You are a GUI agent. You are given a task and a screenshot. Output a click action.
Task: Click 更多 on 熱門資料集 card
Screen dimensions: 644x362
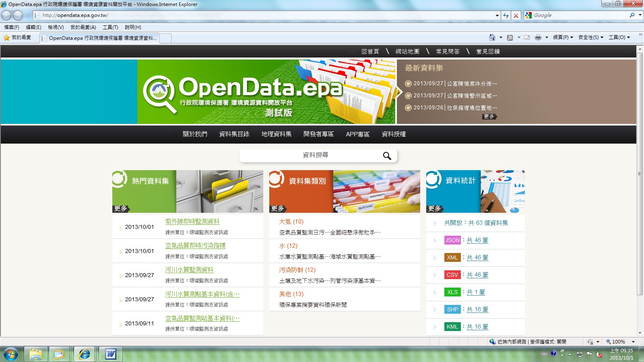click(x=121, y=208)
